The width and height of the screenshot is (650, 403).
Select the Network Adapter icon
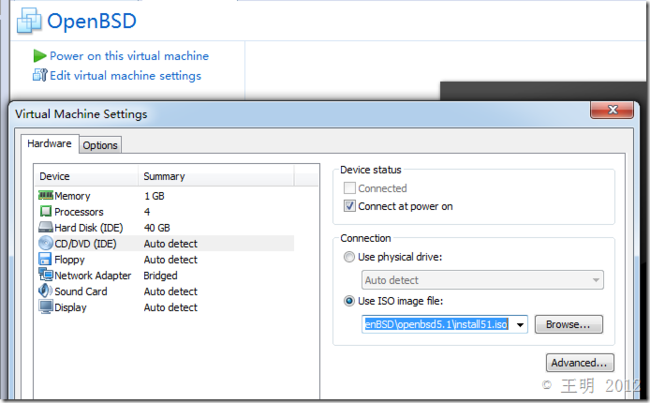click(46, 274)
